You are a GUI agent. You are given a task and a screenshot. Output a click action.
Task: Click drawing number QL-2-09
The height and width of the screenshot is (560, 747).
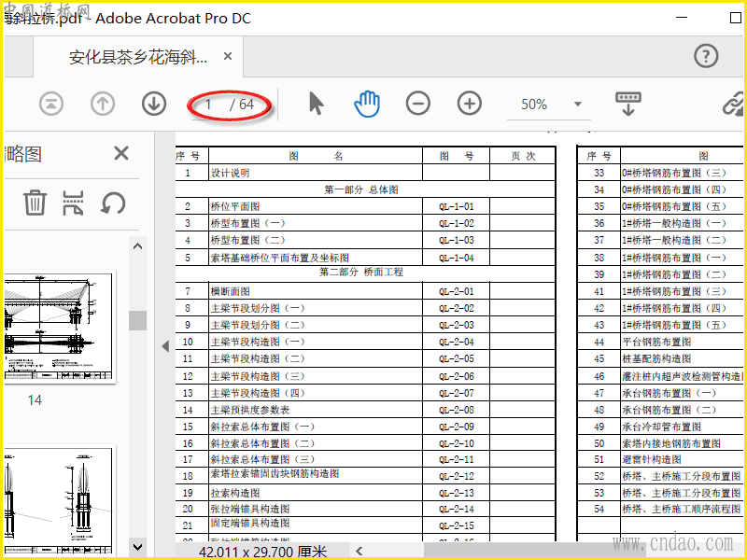tap(457, 427)
